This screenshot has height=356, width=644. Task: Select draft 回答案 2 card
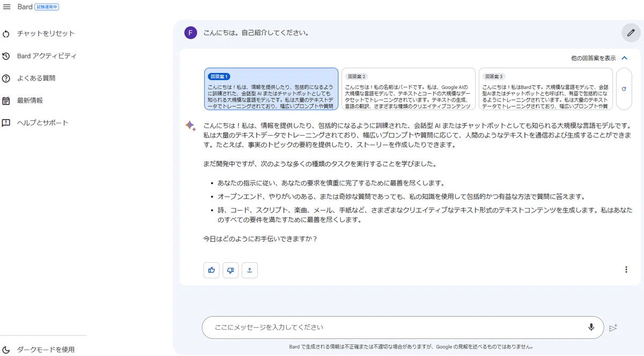coord(408,89)
